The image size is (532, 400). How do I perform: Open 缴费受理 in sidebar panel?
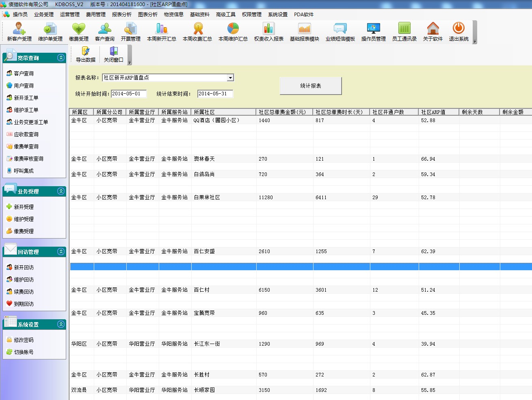point(20,231)
